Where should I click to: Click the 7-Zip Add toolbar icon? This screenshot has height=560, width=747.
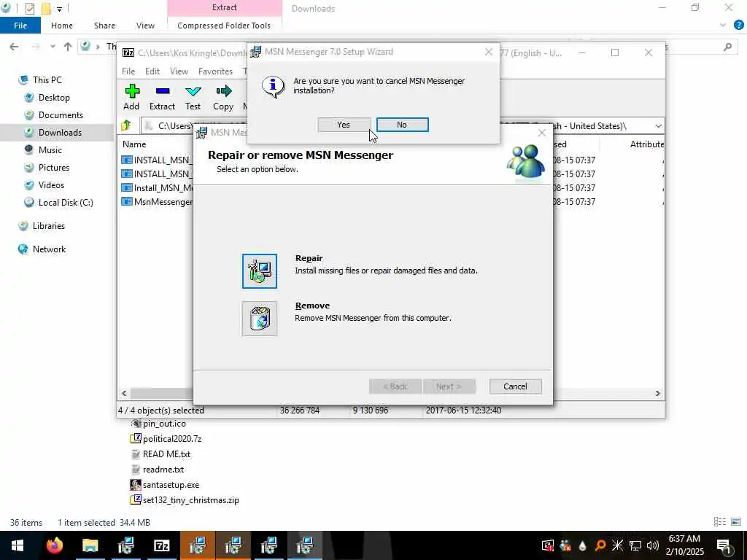(x=131, y=97)
